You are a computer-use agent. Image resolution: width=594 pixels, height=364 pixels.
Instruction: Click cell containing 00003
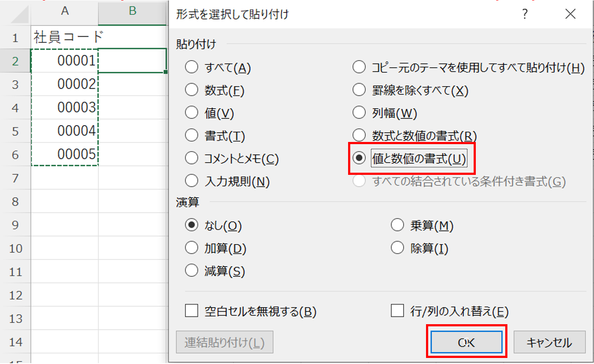point(65,108)
